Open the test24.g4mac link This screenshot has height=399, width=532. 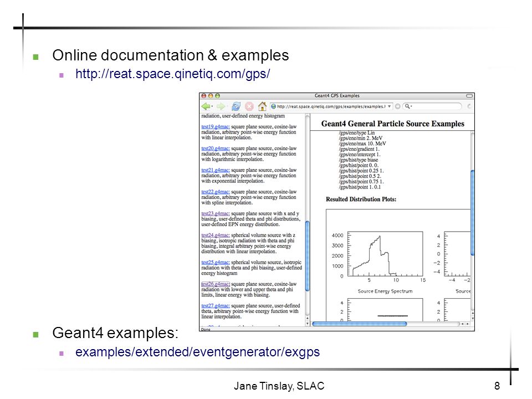(216, 236)
